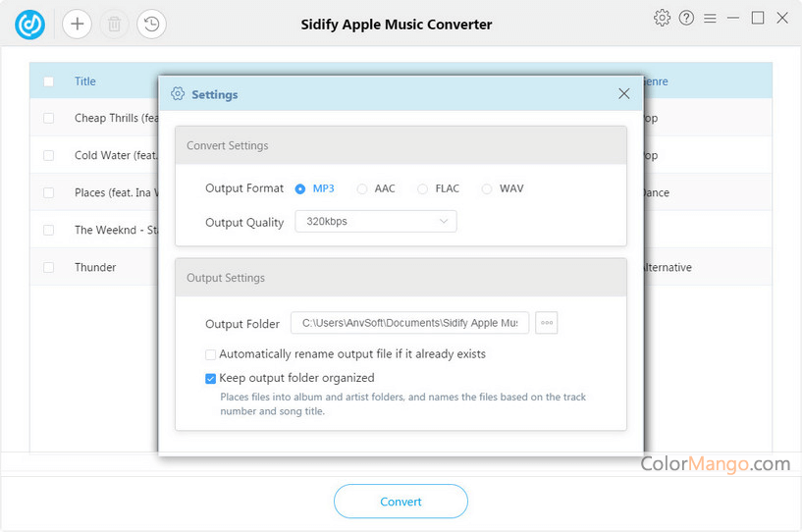Close the Settings dialog
Viewport: 802px width, 532px height.
[x=624, y=93]
